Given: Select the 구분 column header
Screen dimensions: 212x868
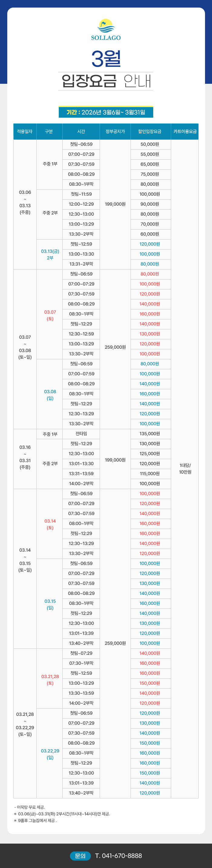Looking at the screenshot, I should click(x=49, y=132).
